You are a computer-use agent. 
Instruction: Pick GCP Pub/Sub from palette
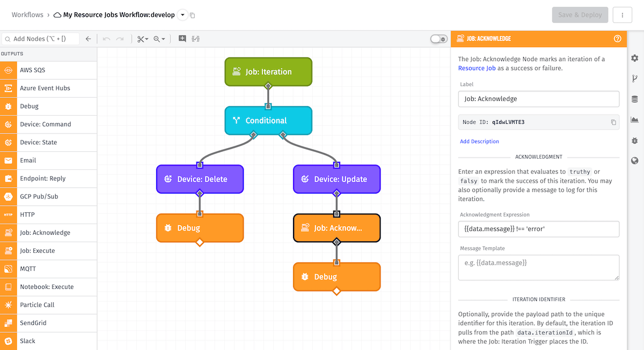click(x=48, y=197)
